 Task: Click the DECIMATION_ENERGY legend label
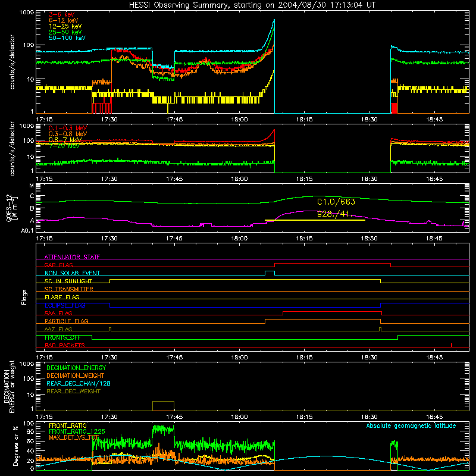[x=76, y=368]
